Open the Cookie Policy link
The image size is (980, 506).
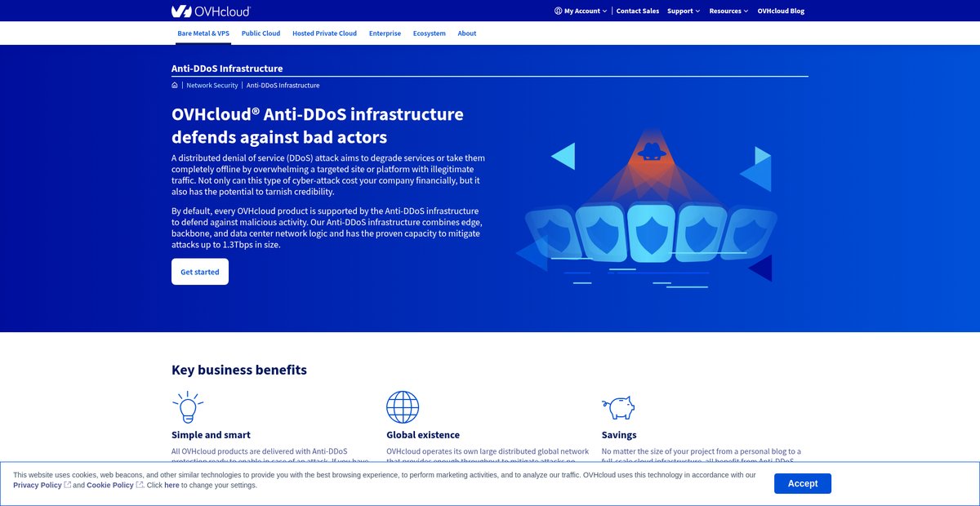point(110,485)
